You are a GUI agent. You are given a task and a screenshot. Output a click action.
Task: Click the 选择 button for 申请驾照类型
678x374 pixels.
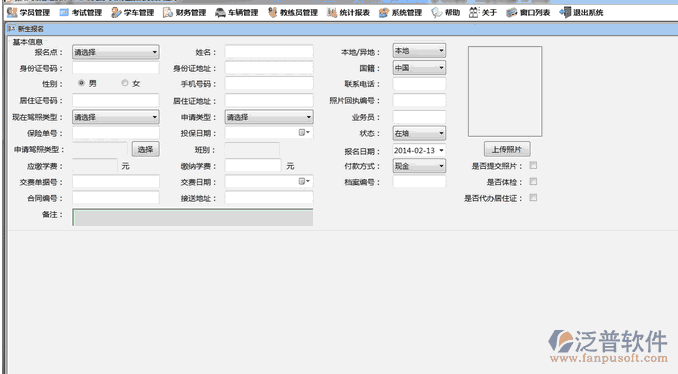click(146, 149)
